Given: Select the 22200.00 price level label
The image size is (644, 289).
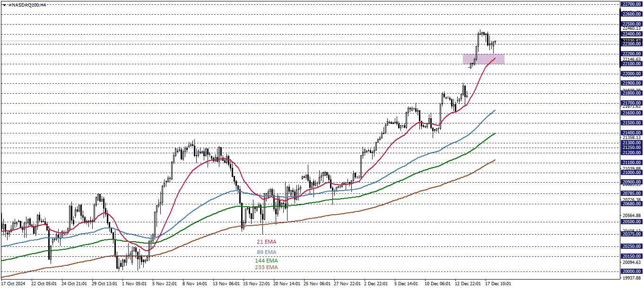Looking at the screenshot, I should (x=632, y=54).
